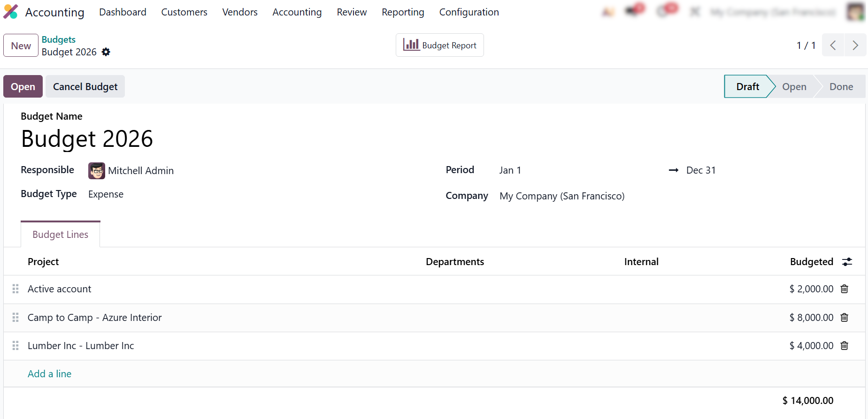Open the Reporting menu

pyautogui.click(x=402, y=12)
